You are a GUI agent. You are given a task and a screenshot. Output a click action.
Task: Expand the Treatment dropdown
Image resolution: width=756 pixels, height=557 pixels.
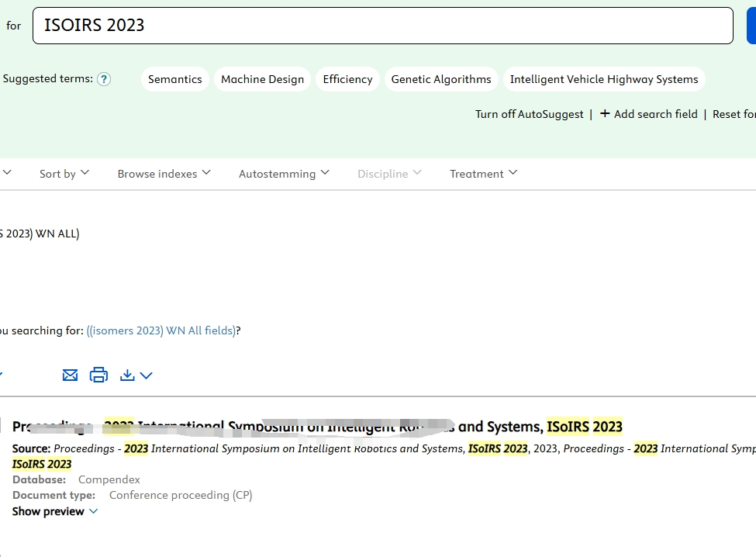pos(483,174)
